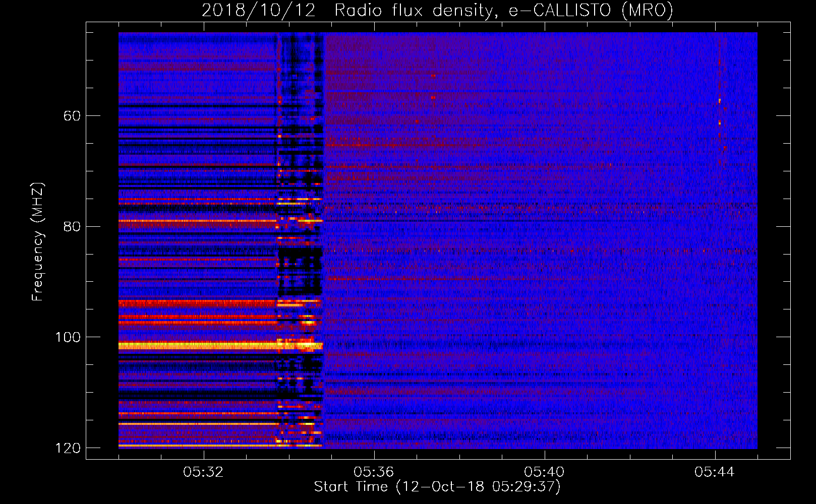Screen dimensions: 816x504
Task: Click the 100 frequency tick label
Action: point(68,337)
